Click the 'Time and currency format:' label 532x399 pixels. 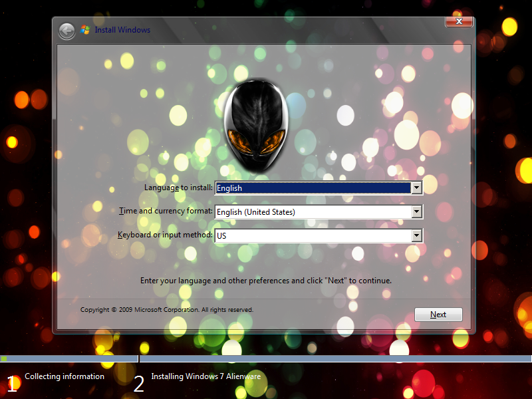[x=166, y=211]
